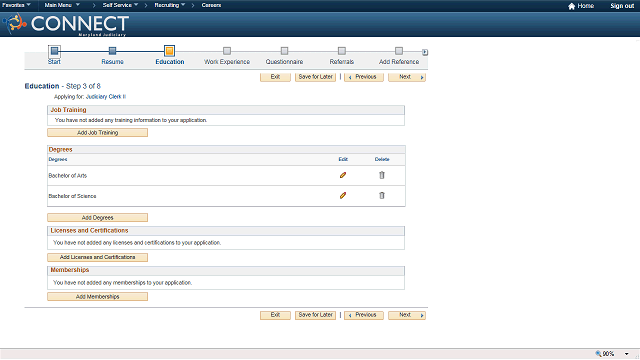The image size is (640, 360).
Task: Click the Work Experience step icon
Action: tap(227, 51)
